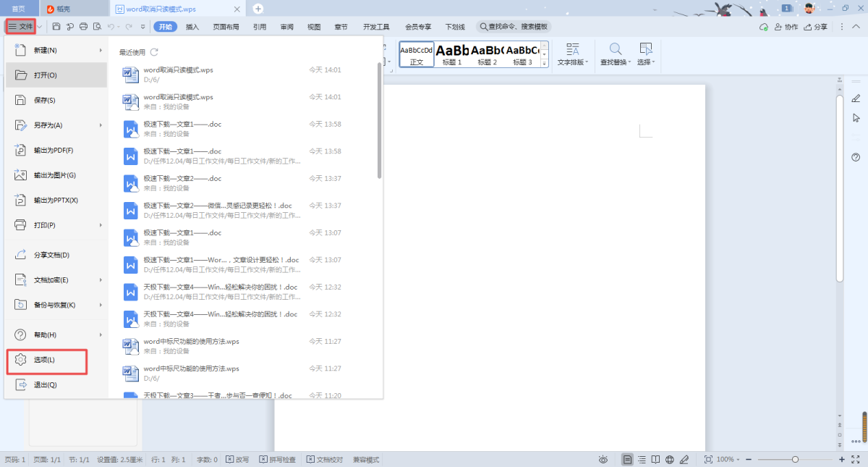Expand the dropdown arrow next to 文件
Image resolution: width=868 pixels, height=467 pixels.
click(40, 27)
